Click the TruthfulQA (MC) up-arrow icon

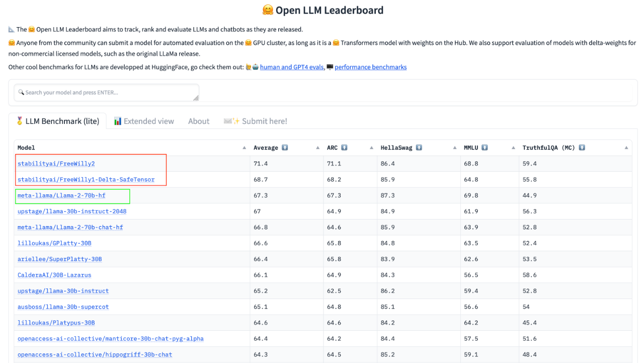tap(582, 148)
